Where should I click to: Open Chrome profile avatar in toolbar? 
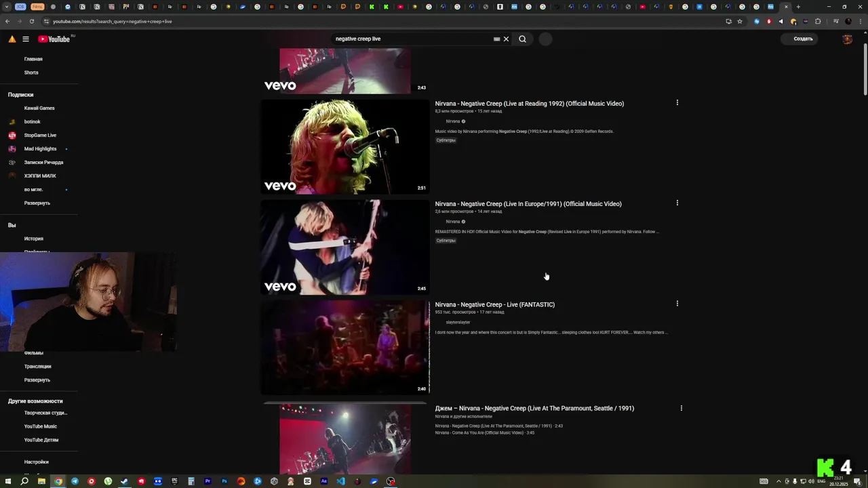click(x=847, y=21)
